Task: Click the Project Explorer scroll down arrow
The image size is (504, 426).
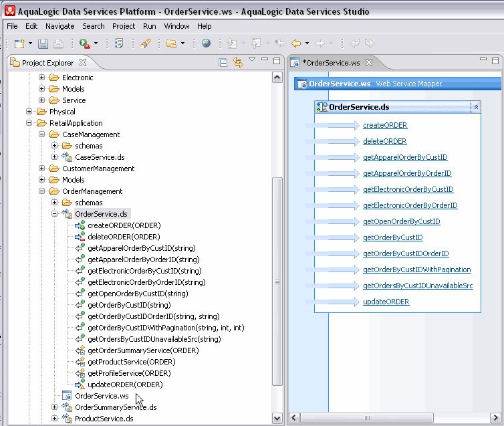Action: pyautogui.click(x=277, y=418)
